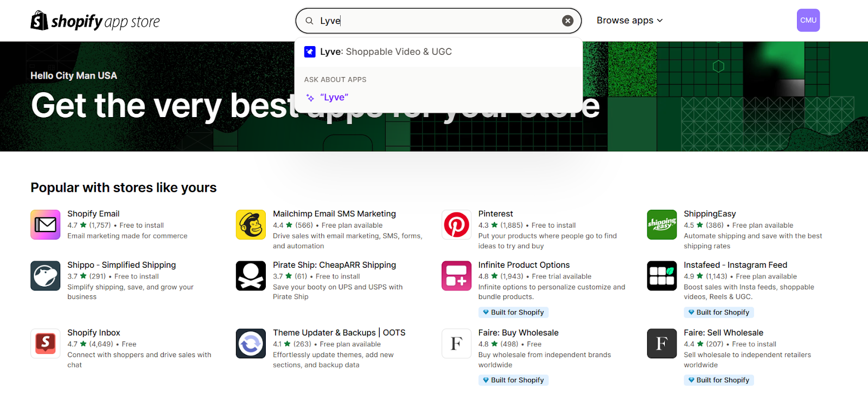Image resolution: width=868 pixels, height=400 pixels.
Task: Click Built for Shopify badge under Instafeed
Action: point(719,313)
